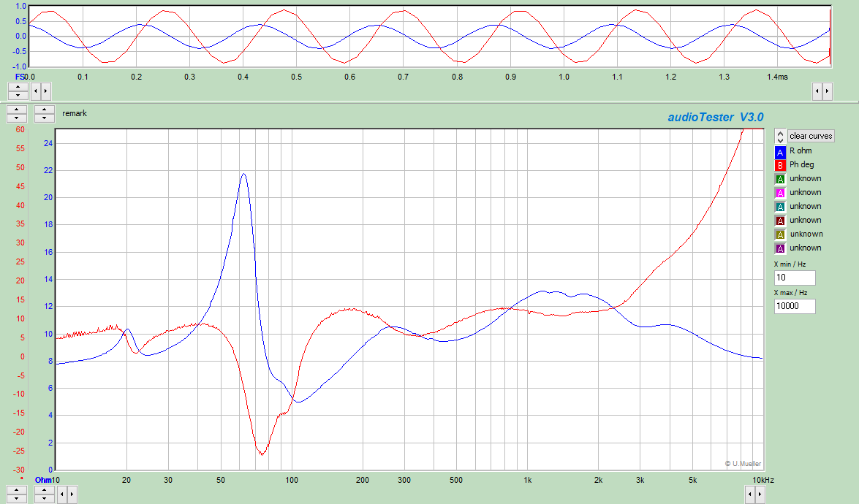Select the dark red unknown curve icon
Screen dimensions: 859x504
coord(780,221)
